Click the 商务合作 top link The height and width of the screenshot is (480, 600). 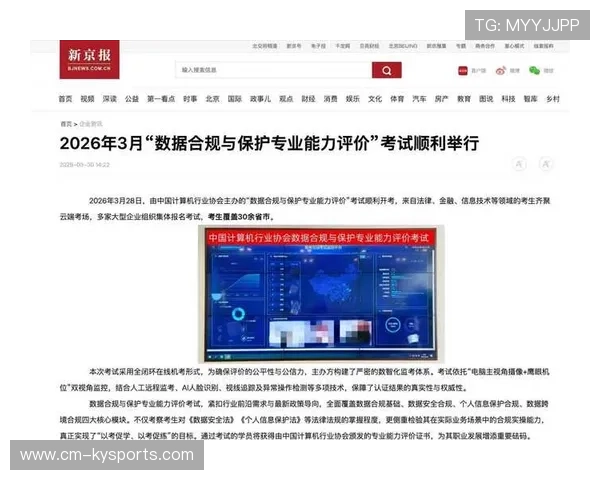tap(485, 46)
